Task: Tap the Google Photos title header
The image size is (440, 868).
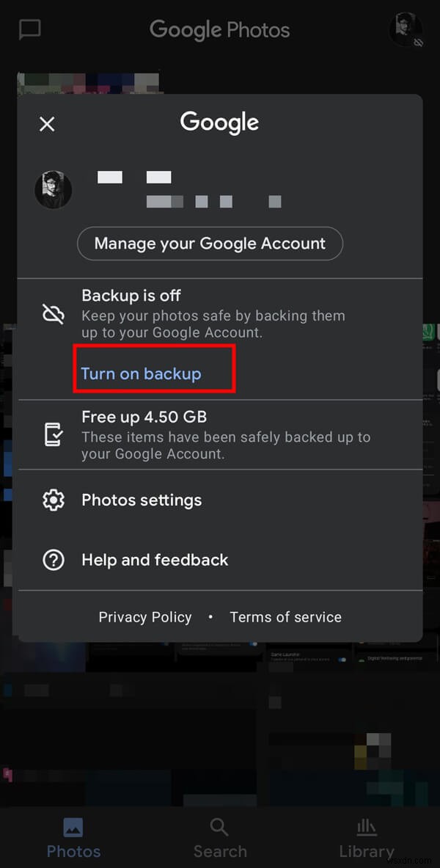Action: click(x=219, y=29)
